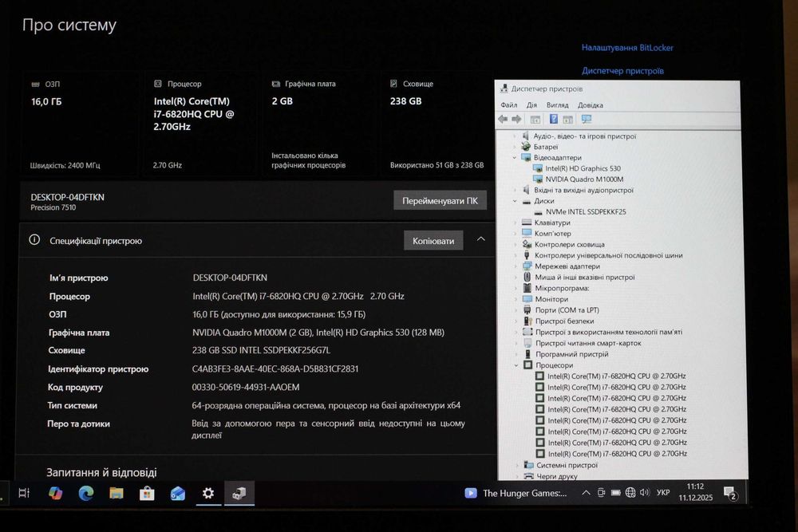Open the notification center icon
This screenshot has height=532, width=798.
[730, 493]
